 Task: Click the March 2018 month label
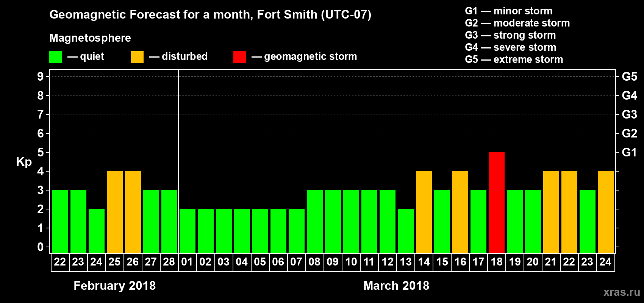396,286
